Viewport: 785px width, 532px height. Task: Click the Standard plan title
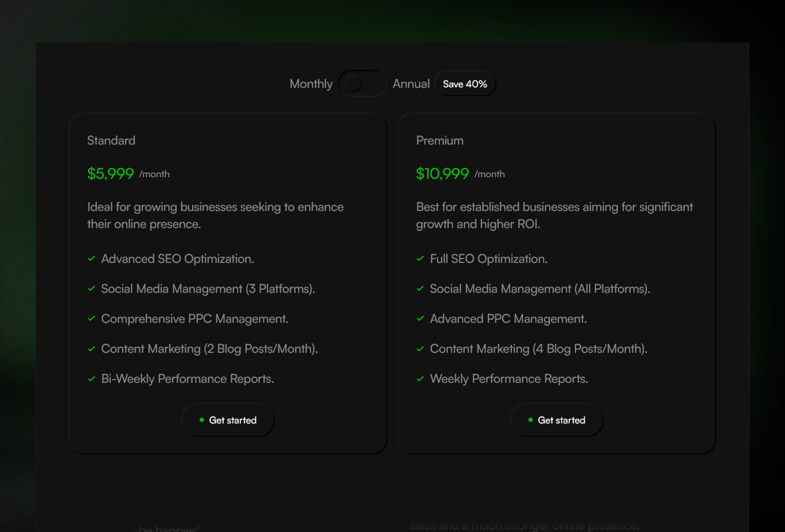[x=111, y=141]
